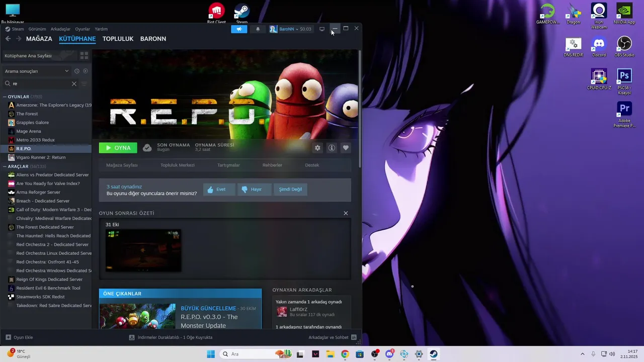Open the Görünüm menu
The image size is (644, 362).
click(37, 29)
